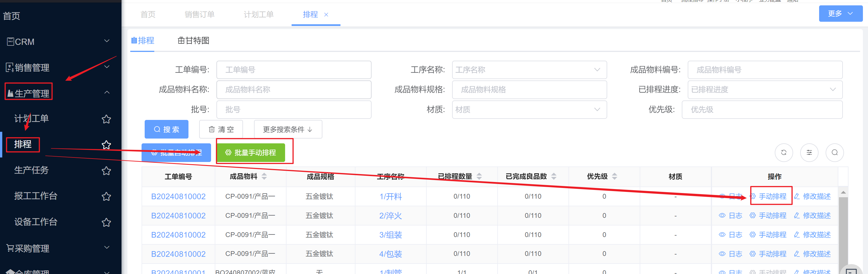Open 首页 in the sidebar
Image resolution: width=868 pixels, height=274 pixels.
click(x=12, y=16)
